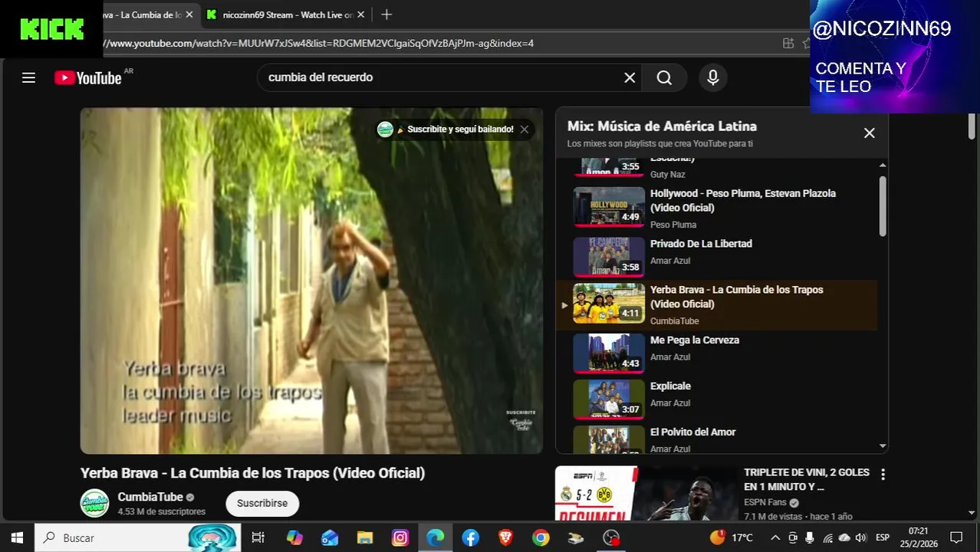Launch Google Chrome from the taskbar
This screenshot has width=980, height=552.
click(541, 537)
